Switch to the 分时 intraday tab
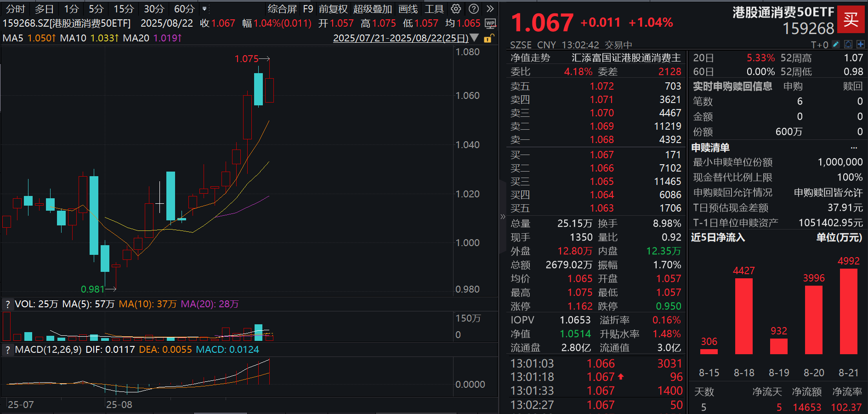Viewport: 868px width, 414px height. pyautogui.click(x=15, y=9)
